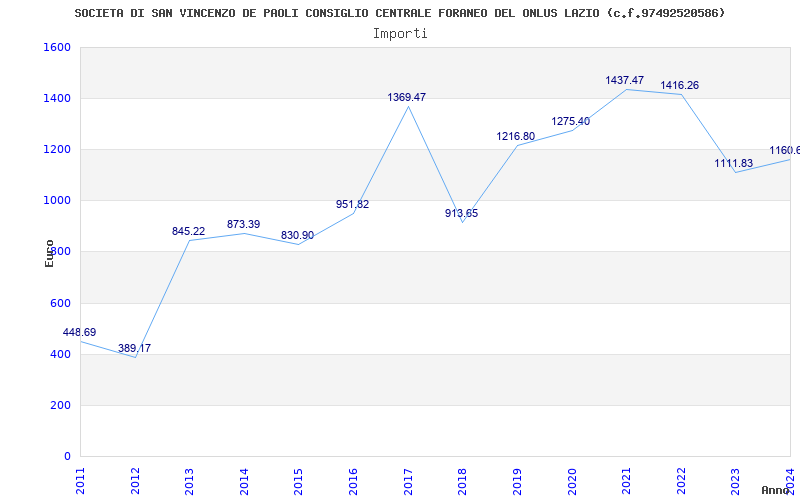Click the y-axis value 0
The width and height of the screenshot is (800, 500).
pyautogui.click(x=67, y=457)
